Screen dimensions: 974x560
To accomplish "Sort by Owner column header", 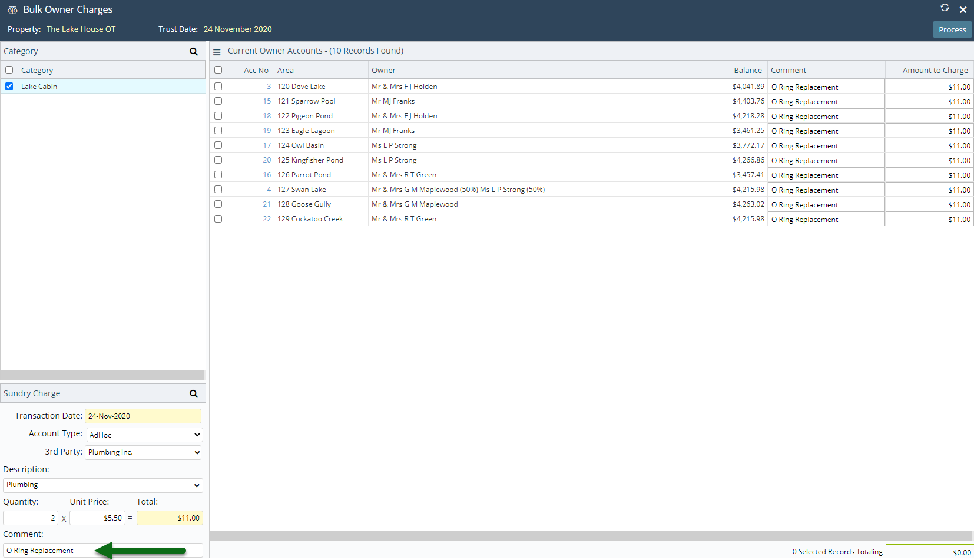I will [383, 70].
